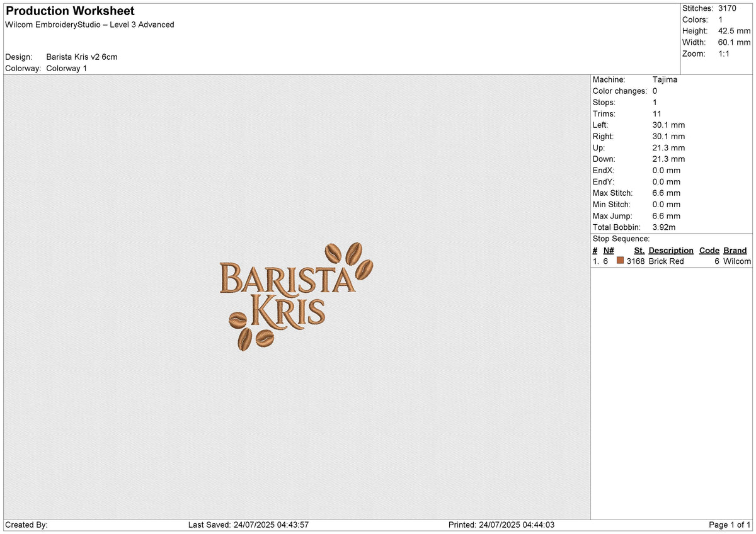Click the design name 'Barista Kris v2 6cm'
Image resolution: width=756 pixels, height=534 pixels.
coord(82,57)
